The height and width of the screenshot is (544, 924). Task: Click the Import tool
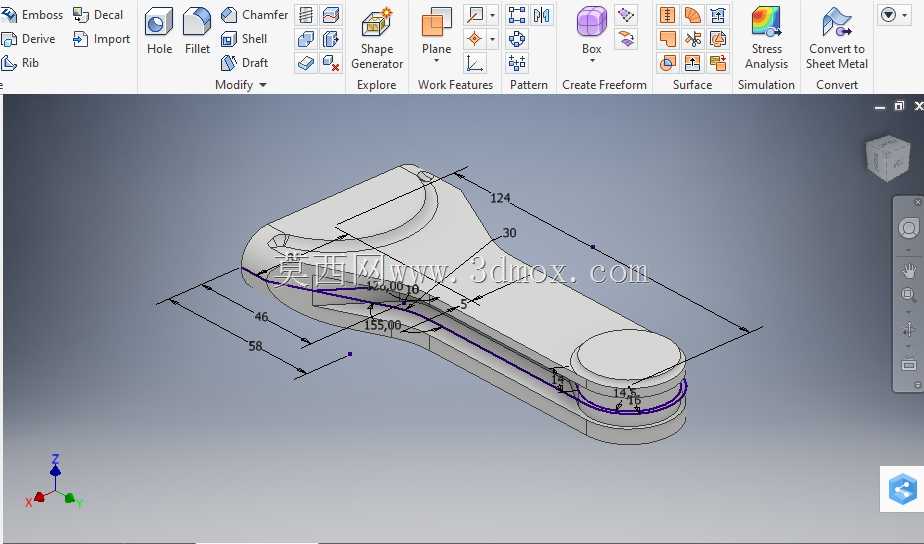(x=101, y=39)
